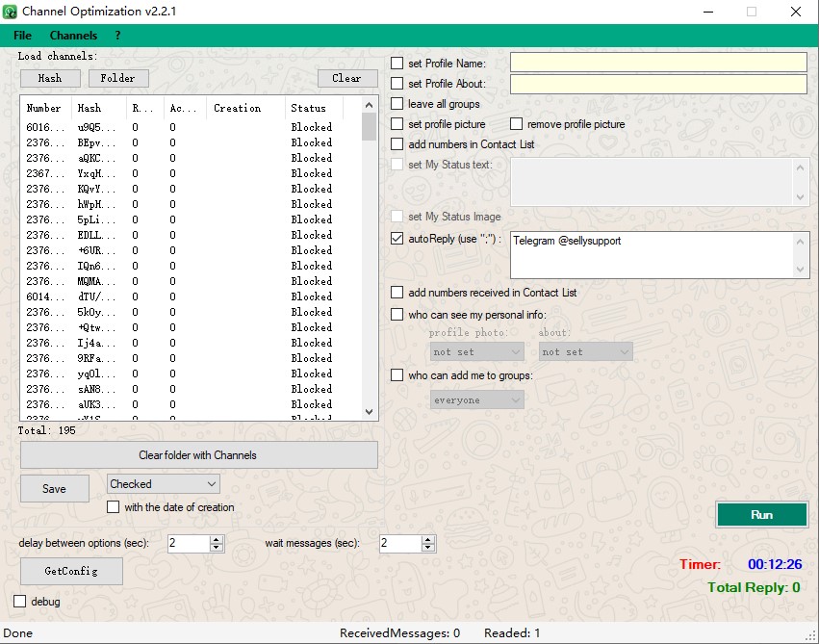Open the Channels menu

tap(73, 36)
